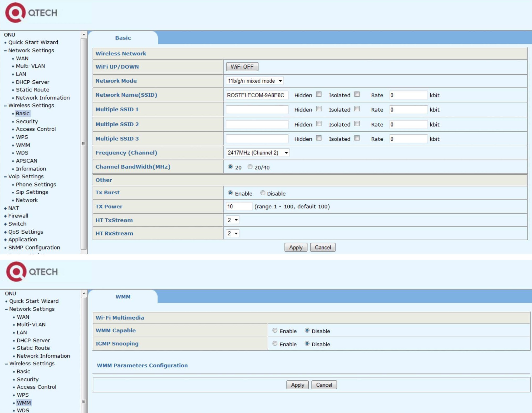Check Hidden for Network Name(SSID)
Screen dimensions: 532x413
pos(319,94)
